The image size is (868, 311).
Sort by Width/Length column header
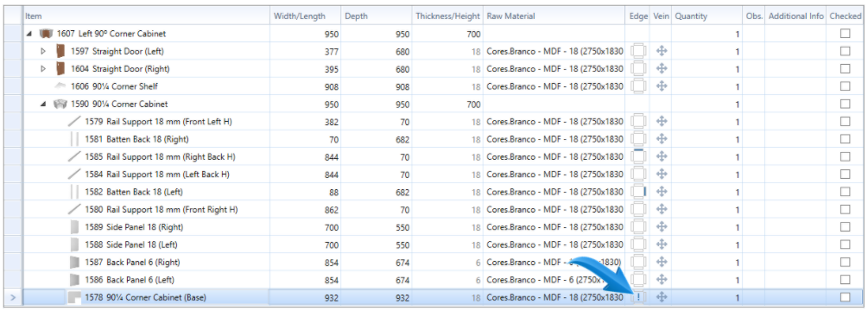pyautogui.click(x=306, y=16)
